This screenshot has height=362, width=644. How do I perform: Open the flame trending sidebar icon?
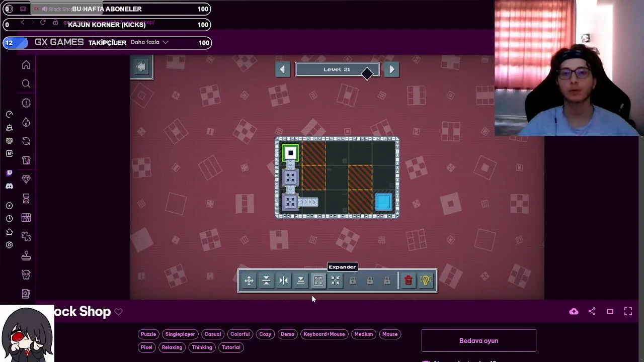tap(26, 122)
